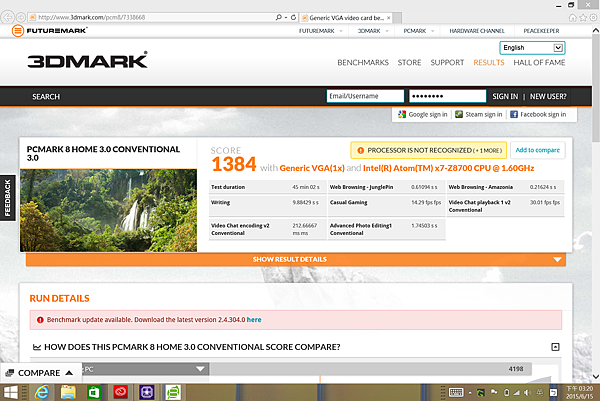600x401 pixels.
Task: Click the Futuremark orange circle logo
Action: pos(18,31)
